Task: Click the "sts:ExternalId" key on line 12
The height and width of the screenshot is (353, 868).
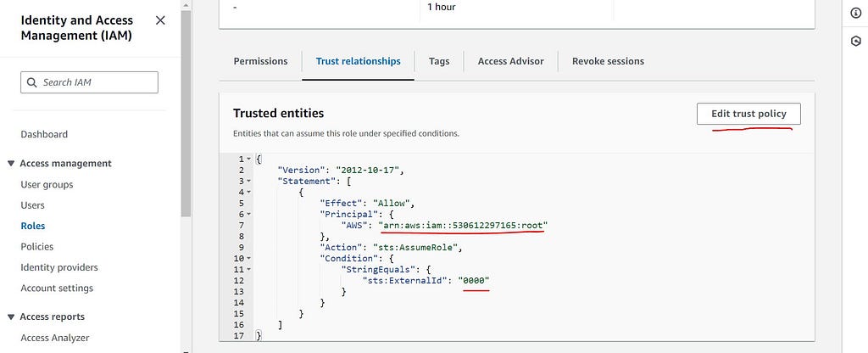Action: 404,280
